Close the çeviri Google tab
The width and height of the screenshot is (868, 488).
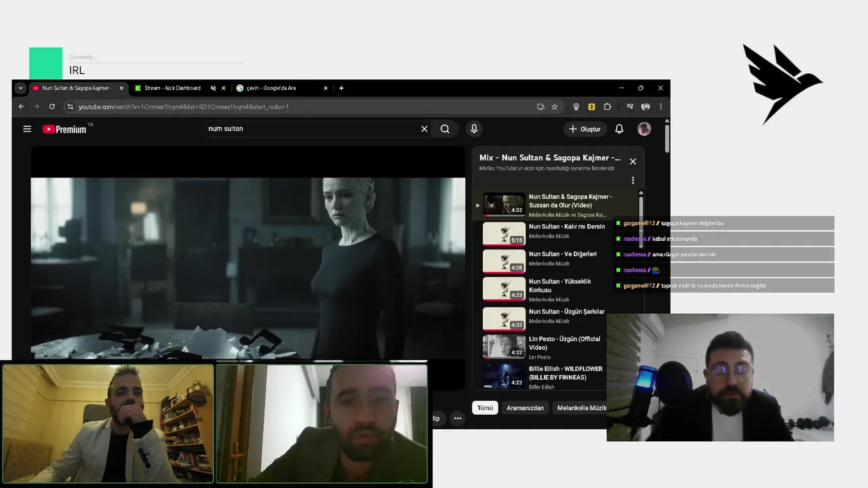click(325, 88)
